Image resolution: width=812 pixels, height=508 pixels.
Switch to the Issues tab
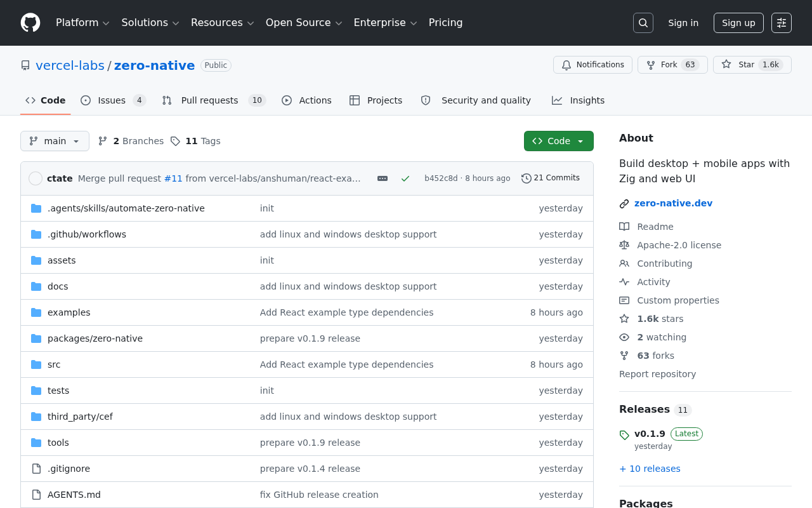[x=114, y=100]
